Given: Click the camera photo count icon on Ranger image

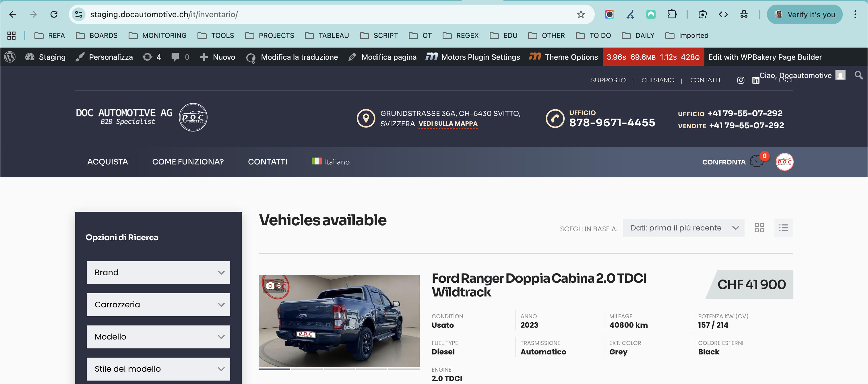Looking at the screenshot, I should 274,286.
